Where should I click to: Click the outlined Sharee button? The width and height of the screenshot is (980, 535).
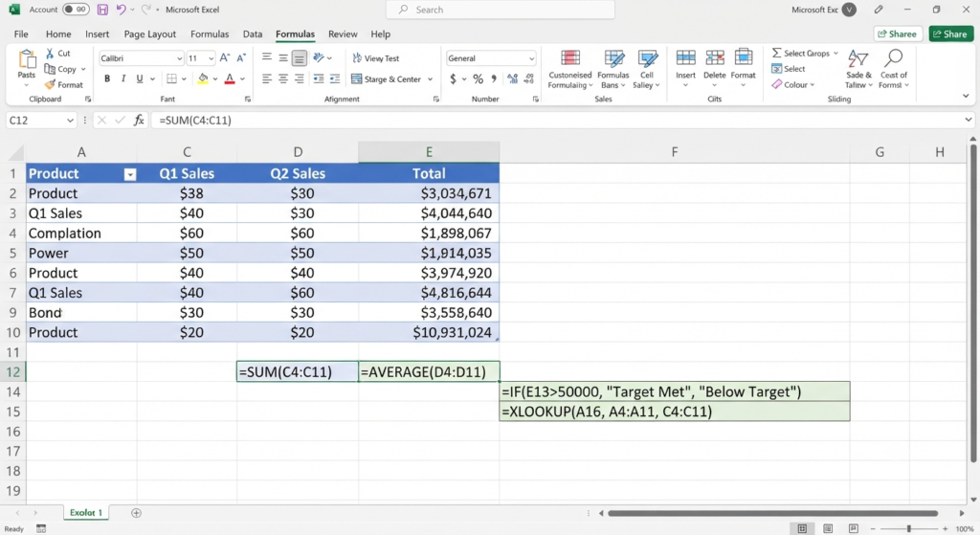898,33
